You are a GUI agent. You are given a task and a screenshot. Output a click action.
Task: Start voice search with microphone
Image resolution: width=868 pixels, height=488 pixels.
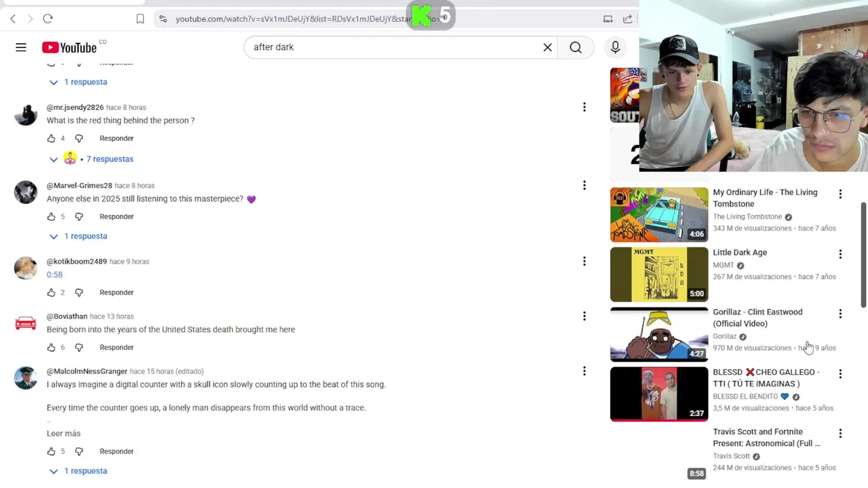[615, 47]
